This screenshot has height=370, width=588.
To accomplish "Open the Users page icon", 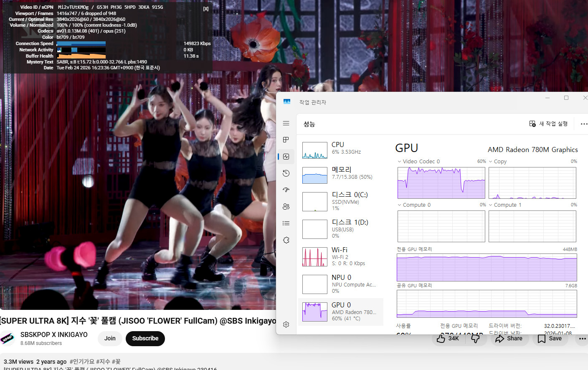I will coord(286,207).
